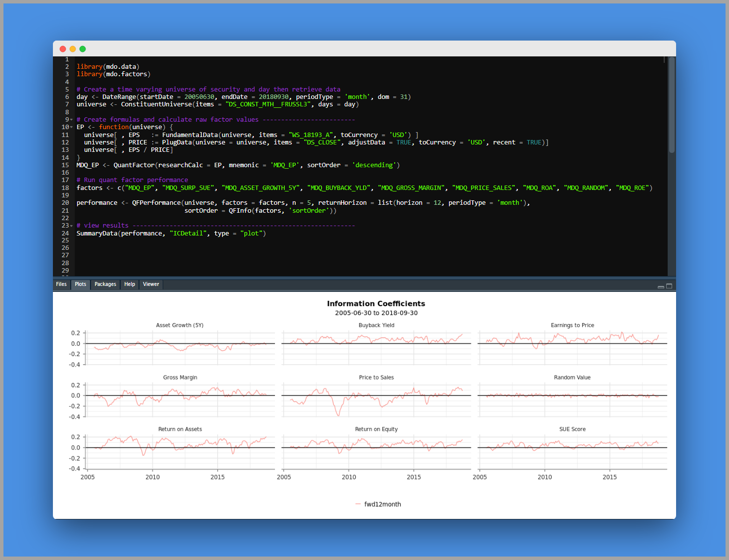The height and width of the screenshot is (560, 729).
Task: Click the 'Price to Sales' chart title
Action: 376,377
